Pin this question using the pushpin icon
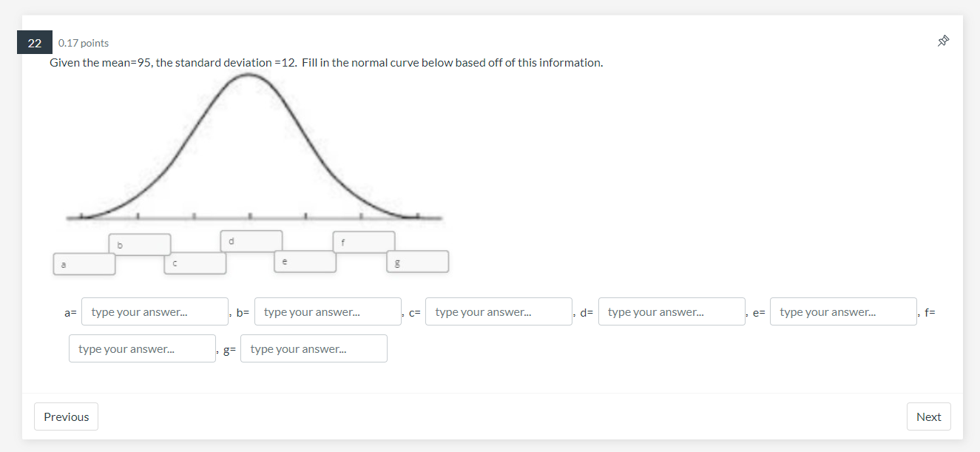980x452 pixels. coord(943,41)
